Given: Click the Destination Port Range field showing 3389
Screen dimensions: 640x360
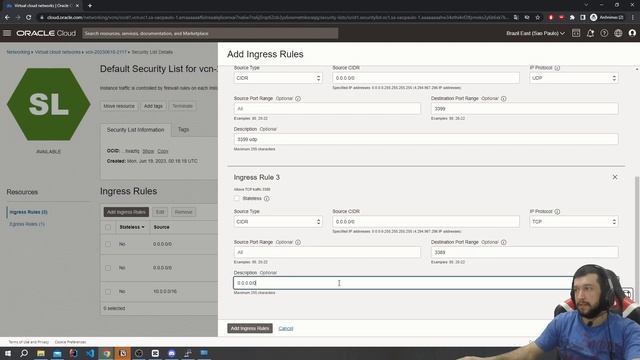Looking at the screenshot, I should pos(524,252).
